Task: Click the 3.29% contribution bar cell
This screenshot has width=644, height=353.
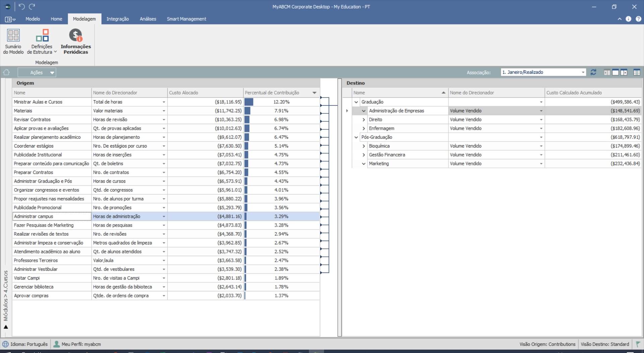Action: coord(281,217)
